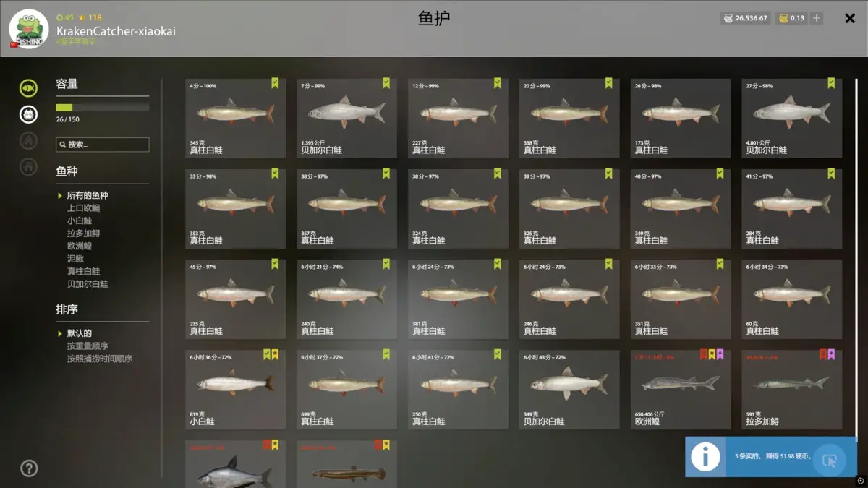
Task: Toggle green bookmark on 1.395公斤 贝加尔白鲑 card
Action: pyautogui.click(x=386, y=83)
